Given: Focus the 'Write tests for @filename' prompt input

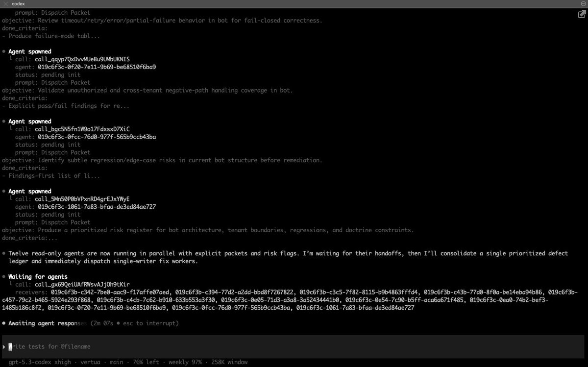Looking at the screenshot, I should point(294,347).
